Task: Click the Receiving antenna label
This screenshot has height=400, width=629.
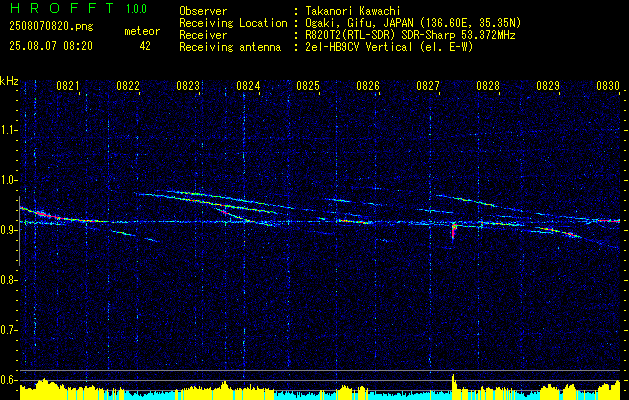Action: (230, 47)
